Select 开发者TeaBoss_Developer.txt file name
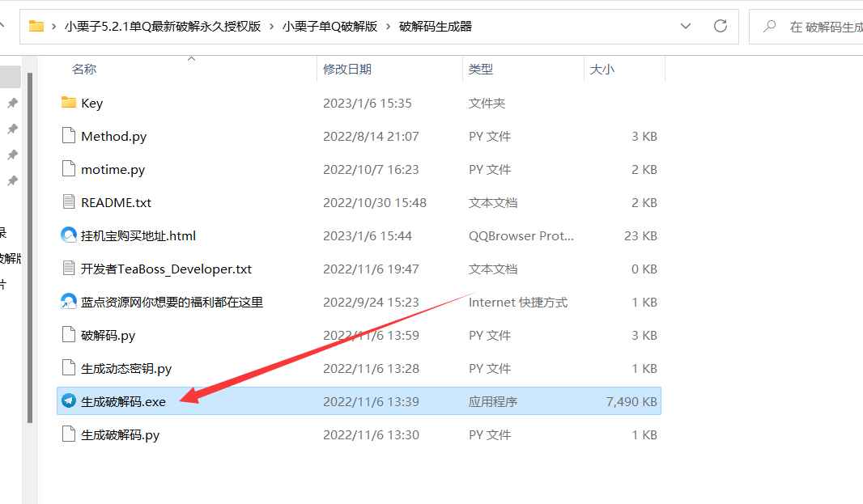 coord(166,269)
